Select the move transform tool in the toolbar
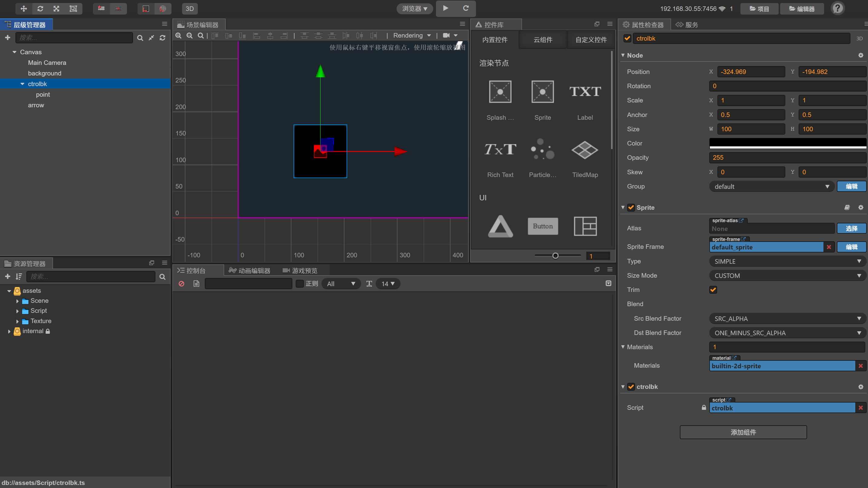The height and width of the screenshot is (488, 868). point(24,8)
